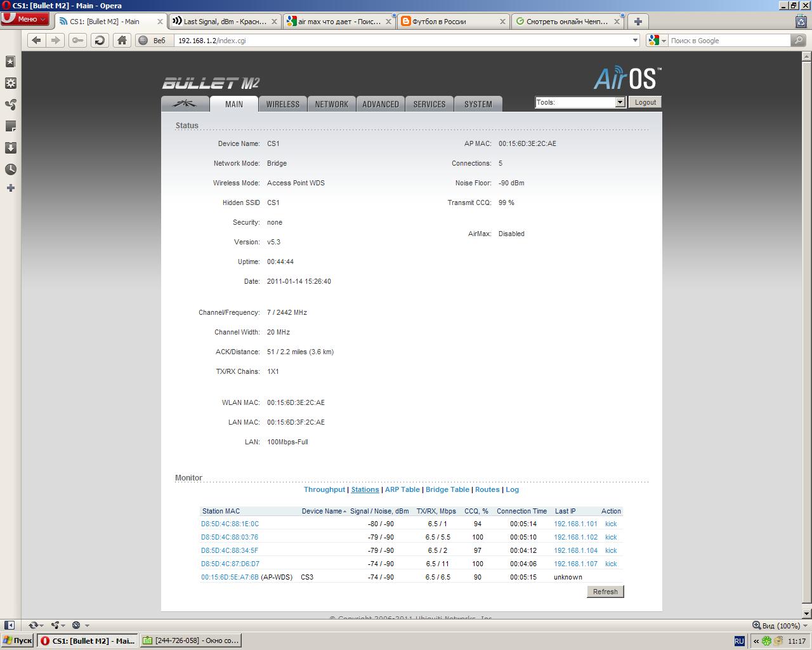Image resolution: width=812 pixels, height=650 pixels.
Task: Close the Last Signal, dBm tab
Action: (x=274, y=22)
